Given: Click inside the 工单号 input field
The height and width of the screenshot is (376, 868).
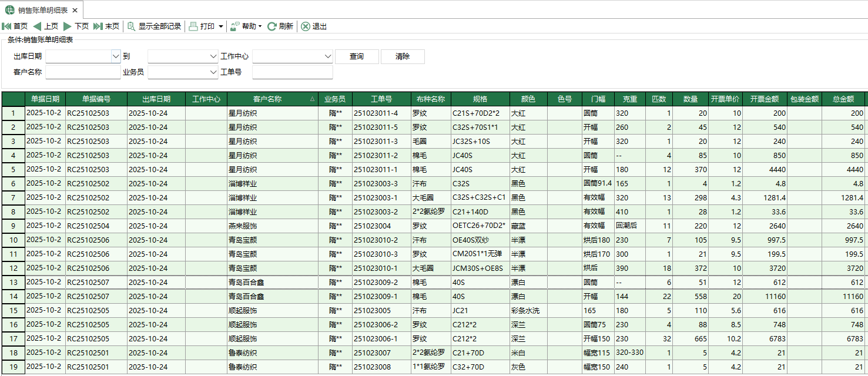Looking at the screenshot, I should [x=292, y=72].
